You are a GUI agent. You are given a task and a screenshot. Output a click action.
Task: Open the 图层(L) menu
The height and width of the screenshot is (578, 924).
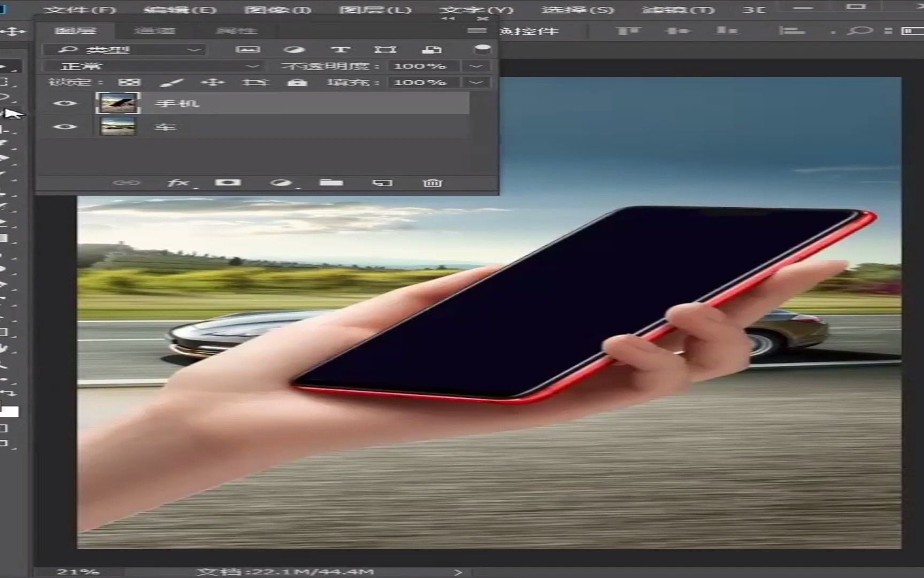(x=376, y=10)
